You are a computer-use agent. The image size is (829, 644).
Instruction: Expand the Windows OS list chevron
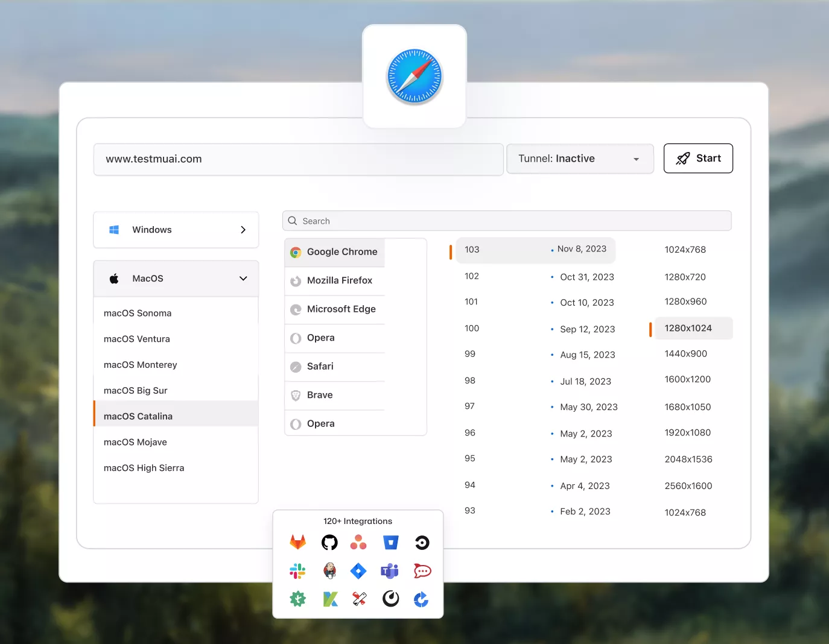(x=243, y=230)
